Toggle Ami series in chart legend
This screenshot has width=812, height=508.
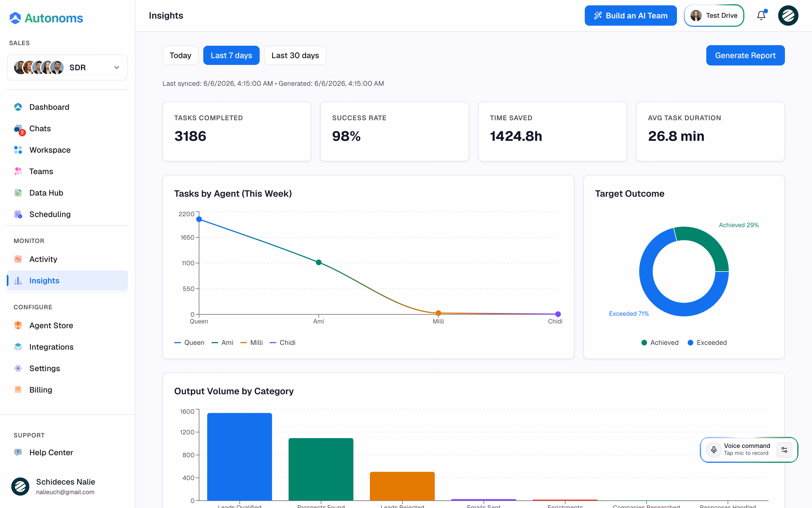[222, 343]
